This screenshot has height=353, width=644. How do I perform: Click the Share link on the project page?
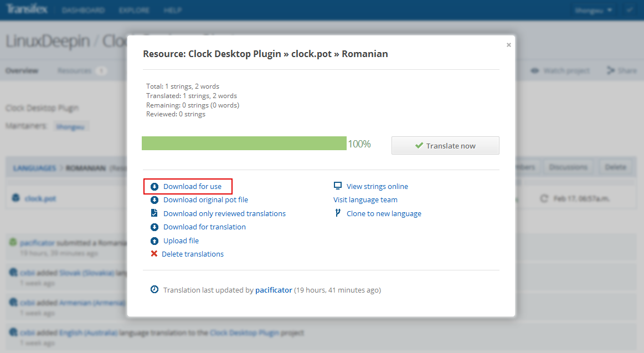point(622,71)
